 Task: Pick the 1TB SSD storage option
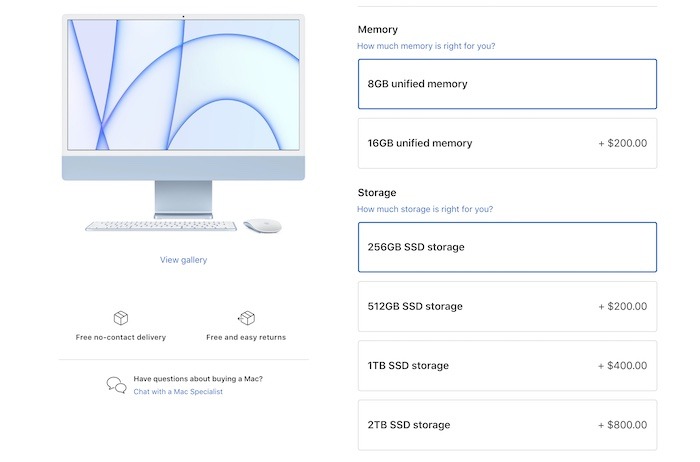click(x=507, y=366)
